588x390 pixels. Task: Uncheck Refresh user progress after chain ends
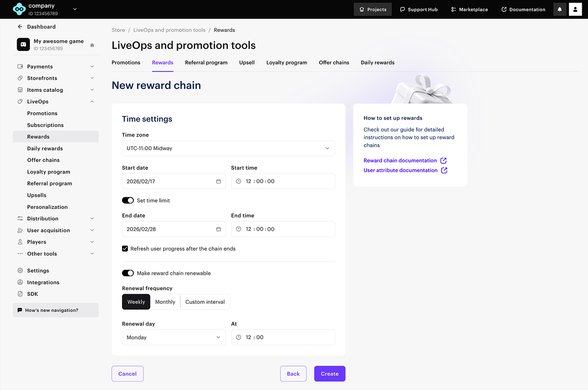point(125,249)
